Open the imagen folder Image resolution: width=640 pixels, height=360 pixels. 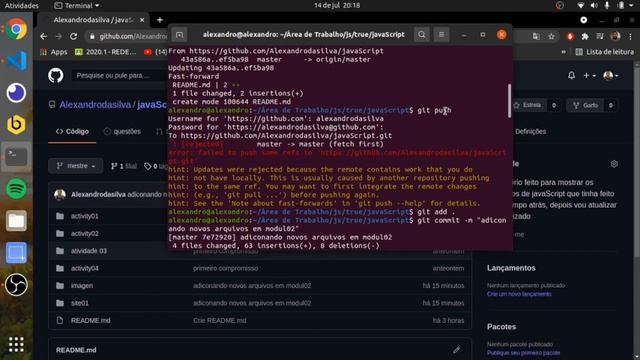[82, 286]
